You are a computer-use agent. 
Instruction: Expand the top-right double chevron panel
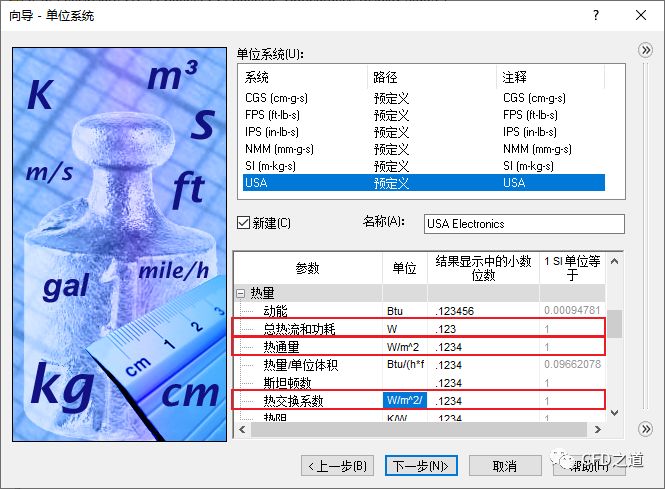pos(645,50)
